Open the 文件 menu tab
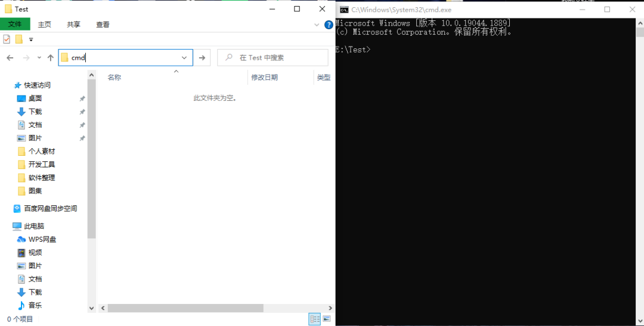644x326 pixels. point(15,24)
